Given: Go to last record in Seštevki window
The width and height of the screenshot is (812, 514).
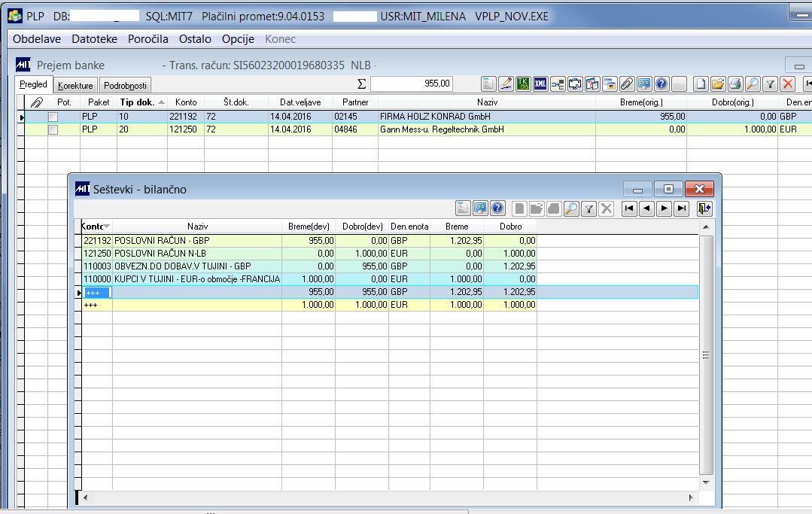Looking at the screenshot, I should 682,208.
